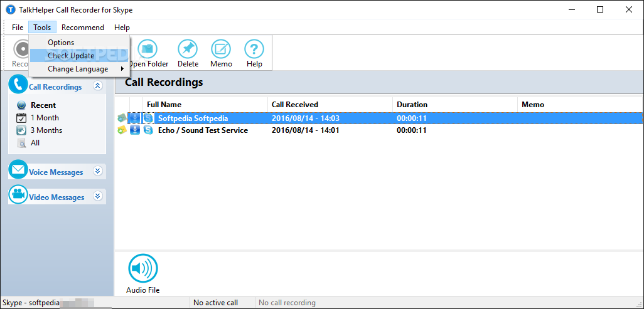Click the Call Recordings phone icon

coord(18,84)
